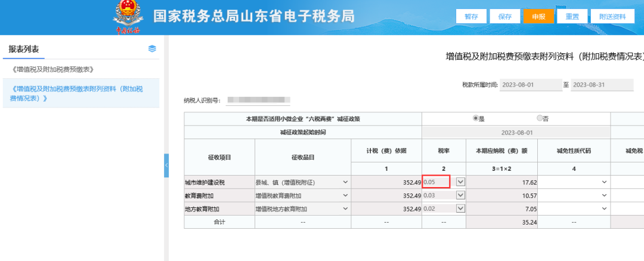Image resolution: width=644 pixels, height=261 pixels.
Task: Click the formula header 3=1×2
Action: click(x=502, y=168)
